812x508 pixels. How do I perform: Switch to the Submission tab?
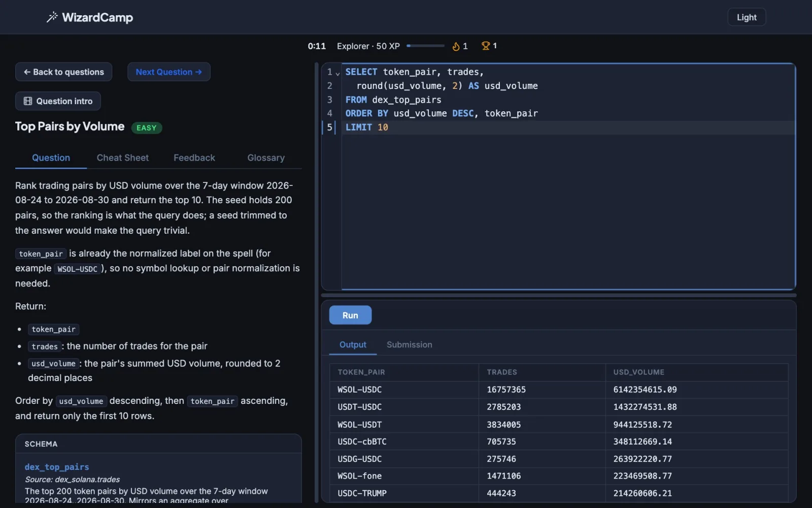(x=410, y=345)
